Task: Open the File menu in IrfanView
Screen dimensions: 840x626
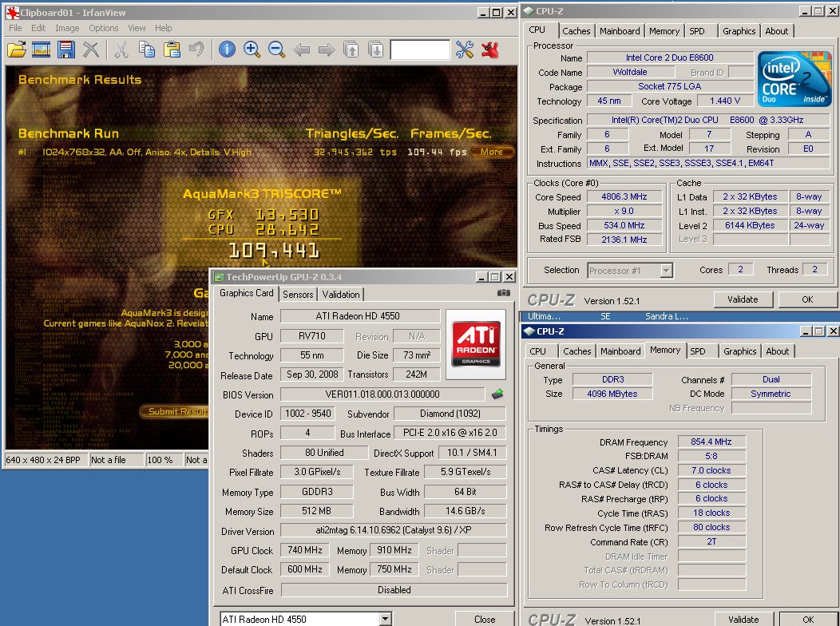Action: (x=15, y=28)
